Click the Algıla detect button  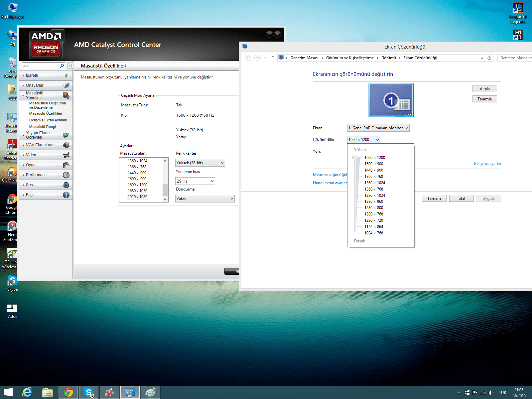tap(484, 89)
